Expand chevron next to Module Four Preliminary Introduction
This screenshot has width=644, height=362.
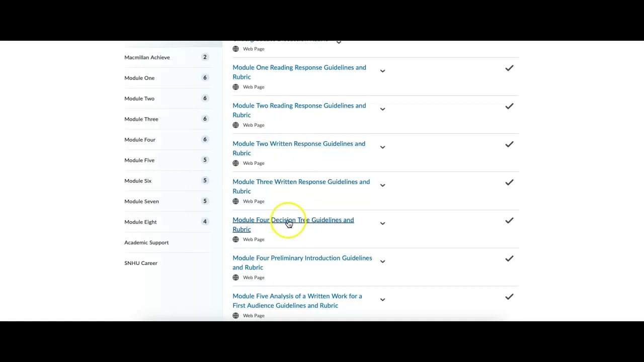(382, 261)
